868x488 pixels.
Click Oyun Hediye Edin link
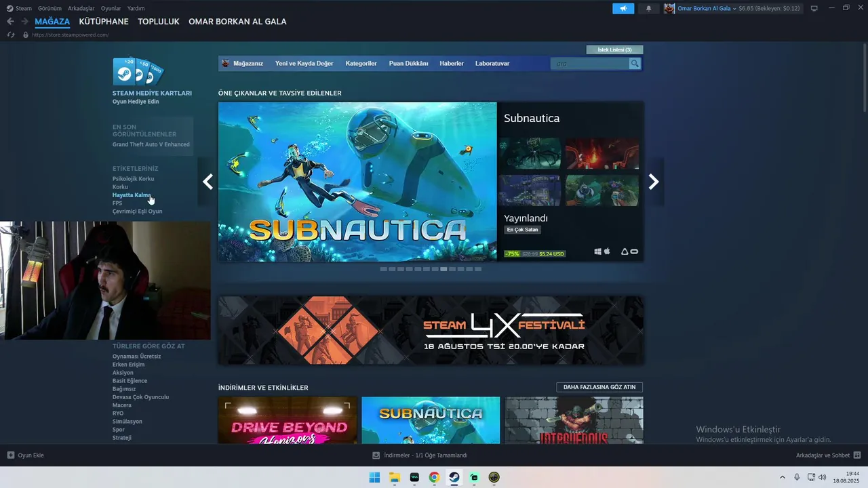click(x=136, y=102)
